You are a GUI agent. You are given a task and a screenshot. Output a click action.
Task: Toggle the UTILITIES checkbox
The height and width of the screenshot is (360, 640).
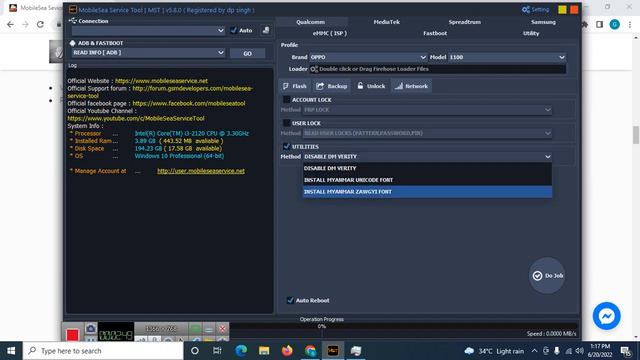pyautogui.click(x=287, y=146)
